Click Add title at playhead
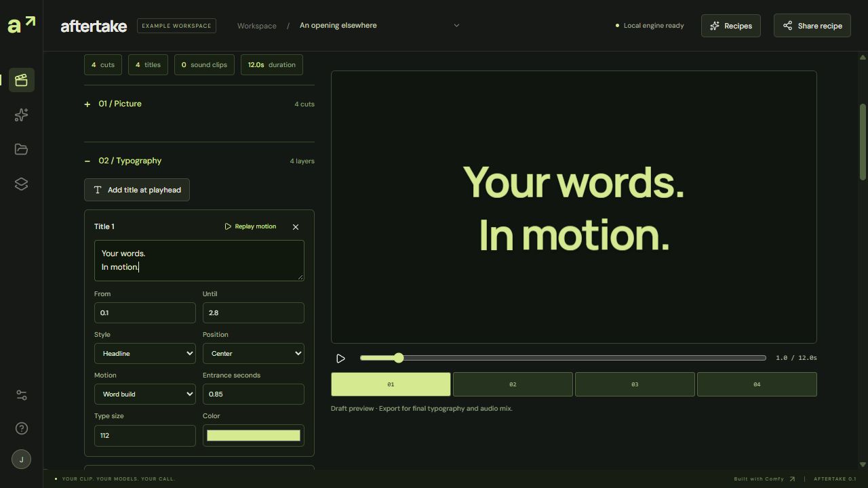This screenshot has height=488, width=868. [137, 190]
